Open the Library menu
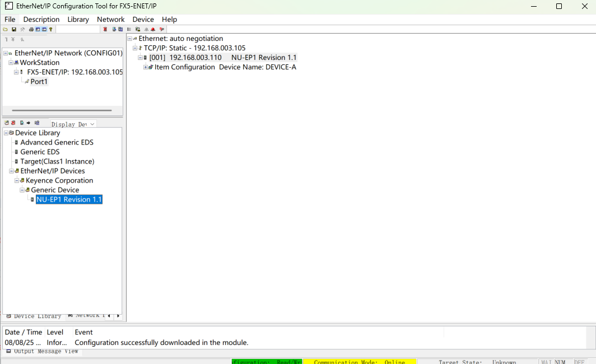 78,19
